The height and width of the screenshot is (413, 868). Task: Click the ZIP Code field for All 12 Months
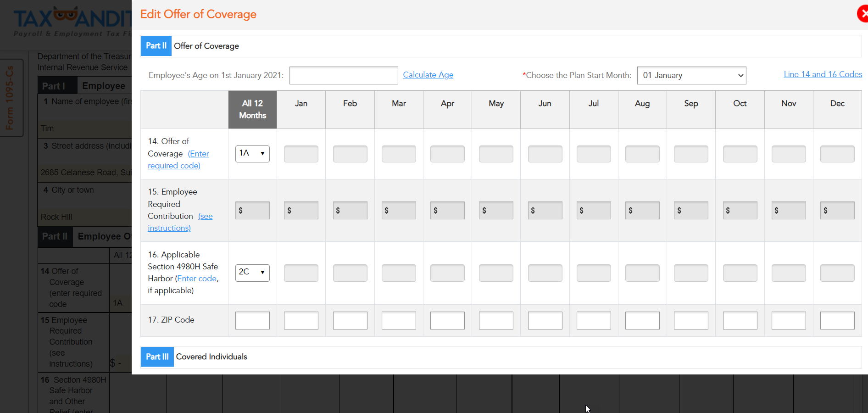pyautogui.click(x=252, y=320)
